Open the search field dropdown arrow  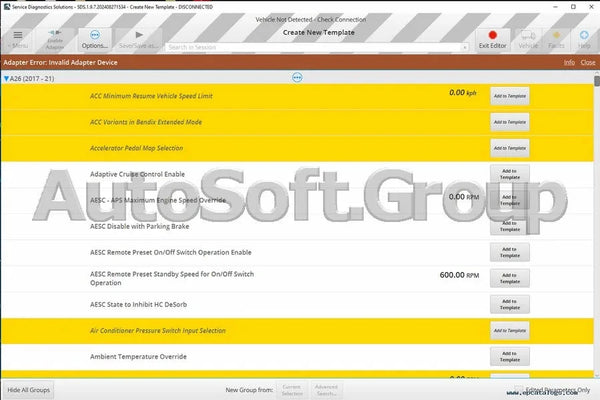465,47
